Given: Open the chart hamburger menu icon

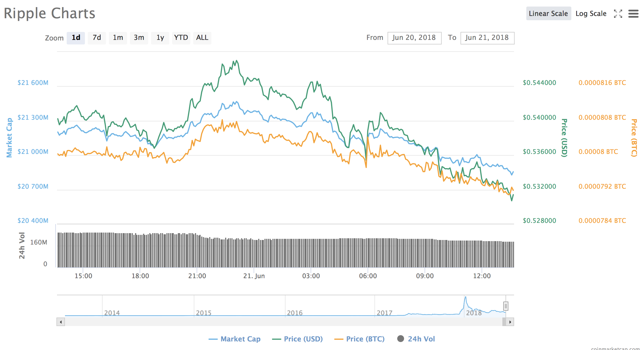Looking at the screenshot, I should click(x=633, y=14).
